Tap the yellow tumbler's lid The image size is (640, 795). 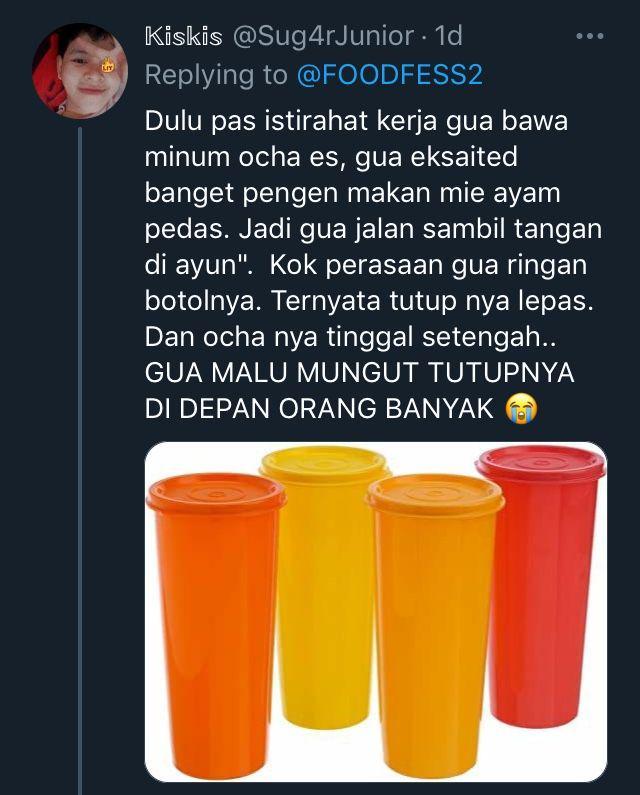[325, 464]
